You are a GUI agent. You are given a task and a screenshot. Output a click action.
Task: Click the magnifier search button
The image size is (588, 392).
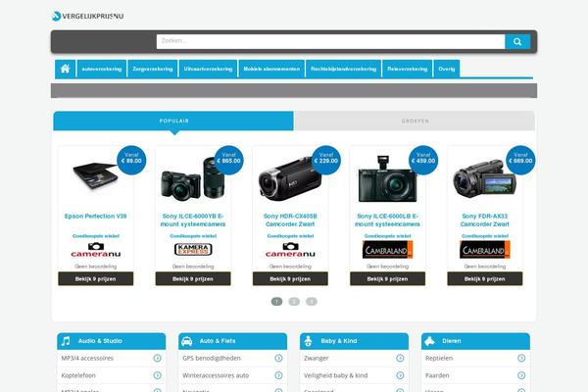517,41
